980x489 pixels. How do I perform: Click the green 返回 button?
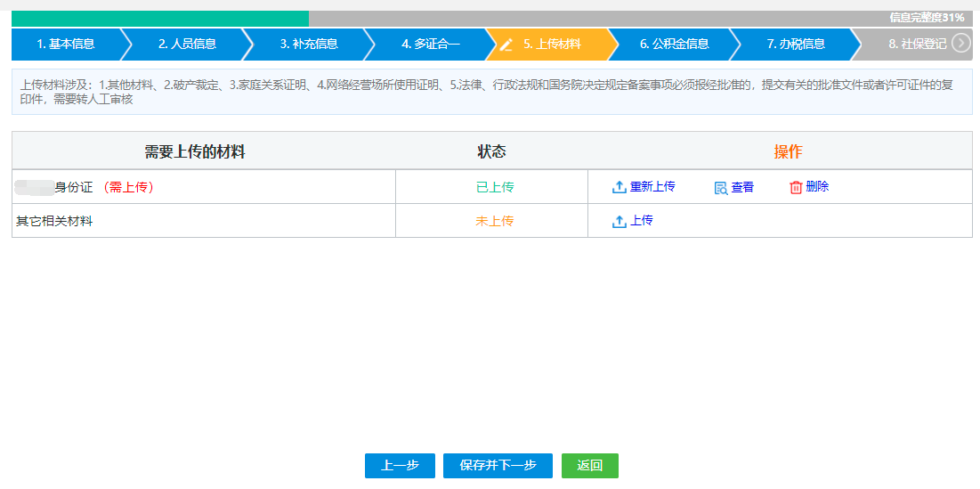point(589,466)
